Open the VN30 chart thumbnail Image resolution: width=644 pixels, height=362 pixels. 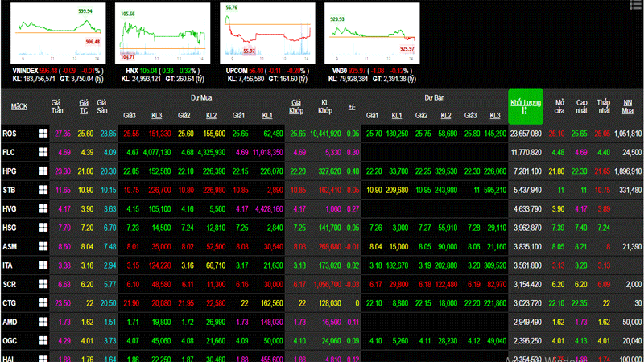[372, 33]
